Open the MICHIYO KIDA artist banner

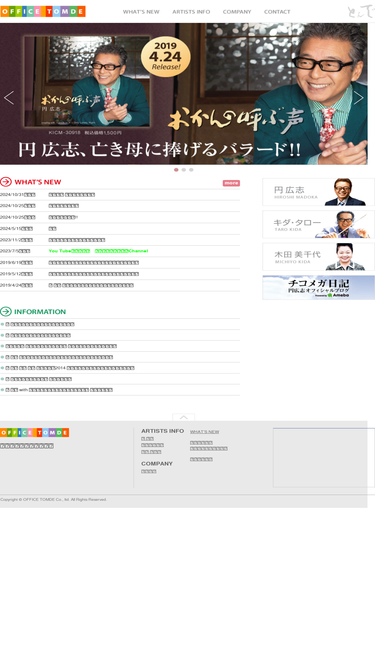[x=318, y=257]
